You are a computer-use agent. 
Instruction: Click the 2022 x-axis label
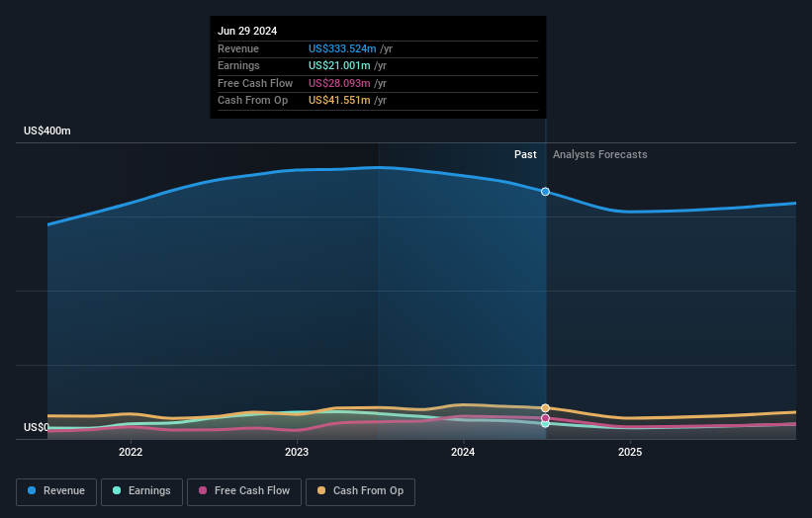click(x=131, y=453)
